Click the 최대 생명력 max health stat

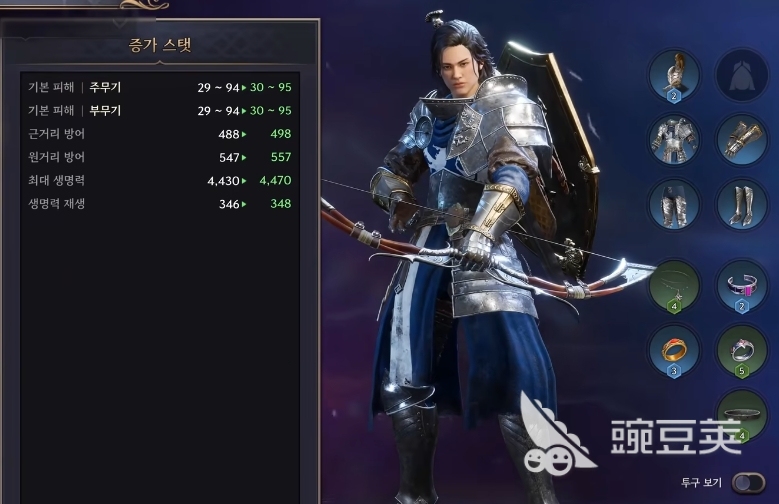(159, 180)
